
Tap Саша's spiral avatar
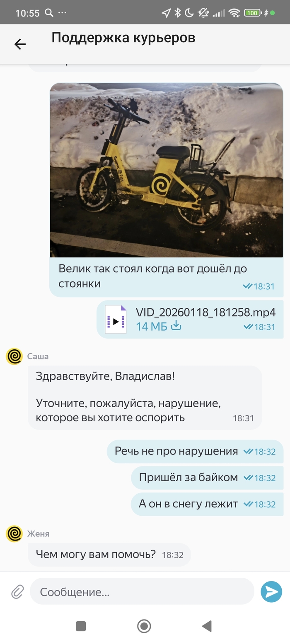pyautogui.click(x=14, y=356)
